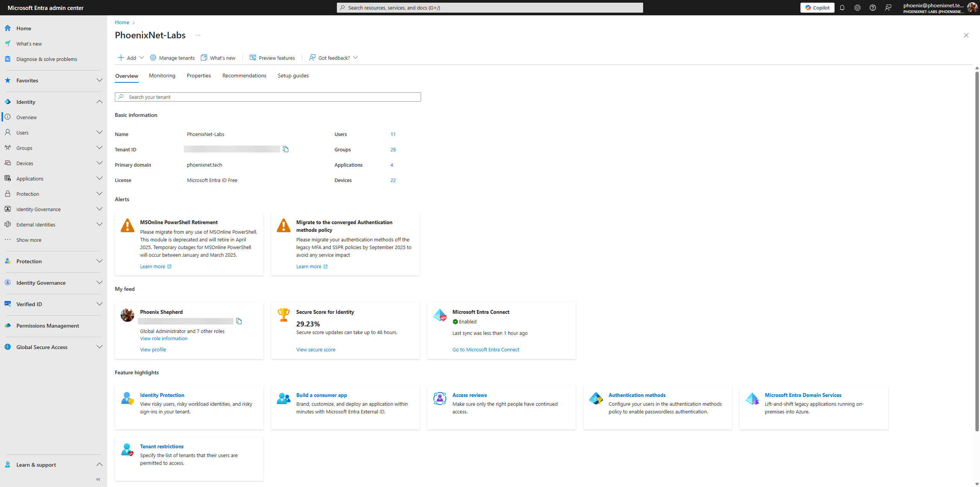Click the Verified ID icon in sidebar
980x487 pixels.
click(x=9, y=303)
